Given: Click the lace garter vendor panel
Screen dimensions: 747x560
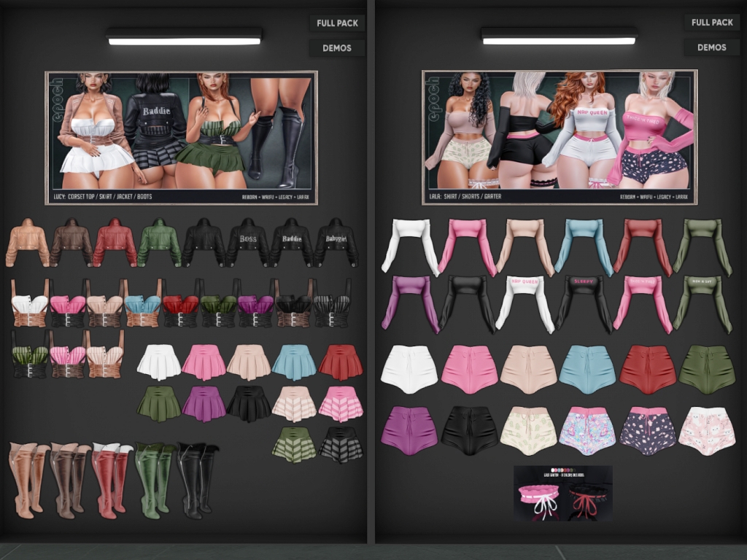Looking at the screenshot, I should click(x=562, y=494).
